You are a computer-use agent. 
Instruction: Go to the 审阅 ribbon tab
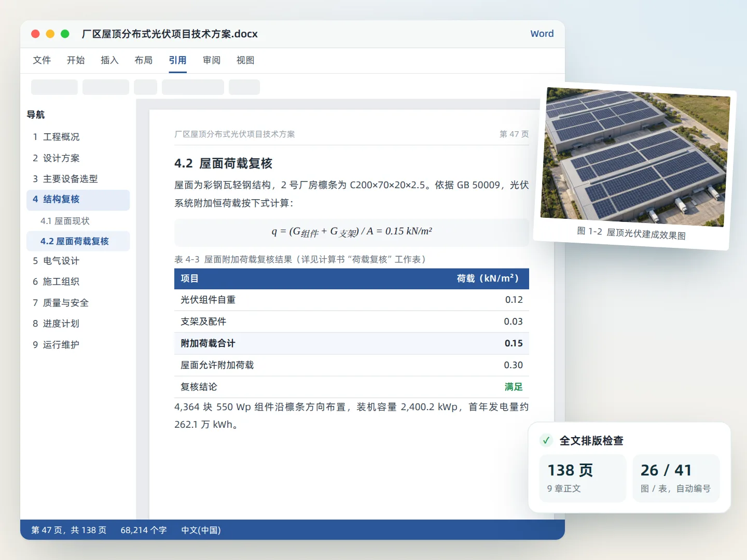point(212,60)
